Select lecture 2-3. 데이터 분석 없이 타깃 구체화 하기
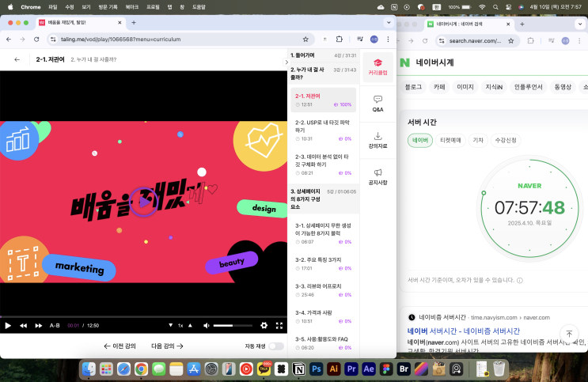588x382 pixels. point(323,165)
